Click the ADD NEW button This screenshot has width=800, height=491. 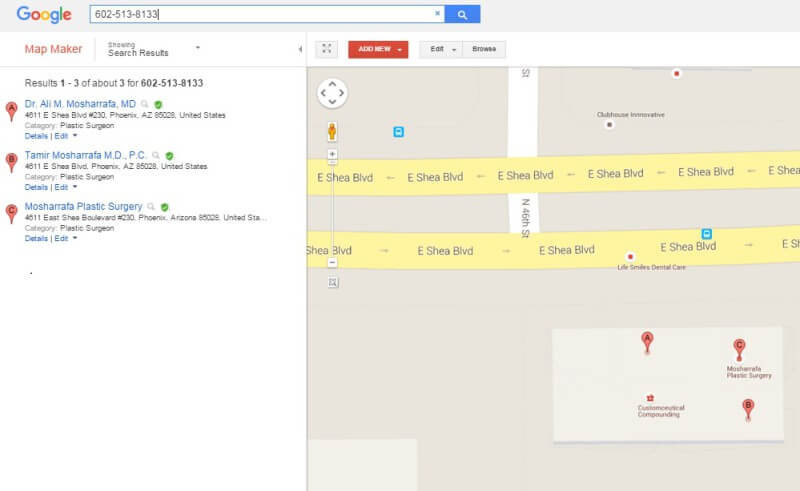tap(378, 49)
